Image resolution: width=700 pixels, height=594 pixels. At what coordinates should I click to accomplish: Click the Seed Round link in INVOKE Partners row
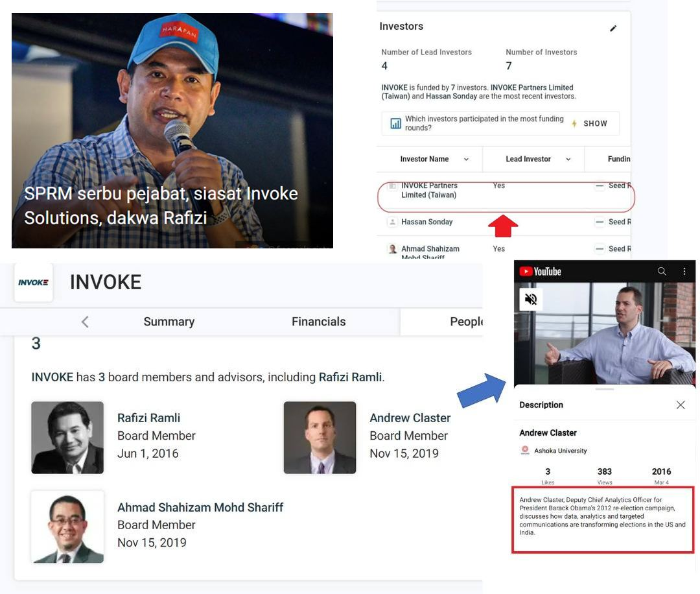(619, 185)
